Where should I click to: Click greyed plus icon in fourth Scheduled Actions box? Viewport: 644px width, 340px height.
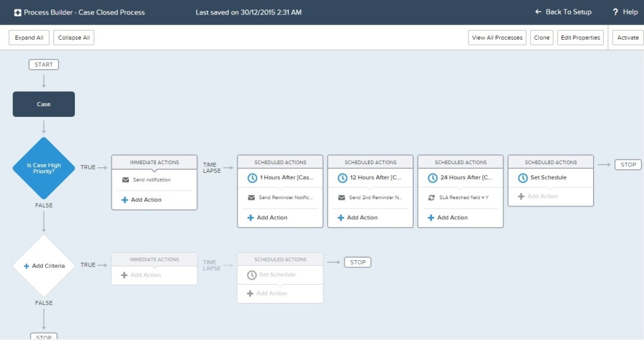coord(521,196)
